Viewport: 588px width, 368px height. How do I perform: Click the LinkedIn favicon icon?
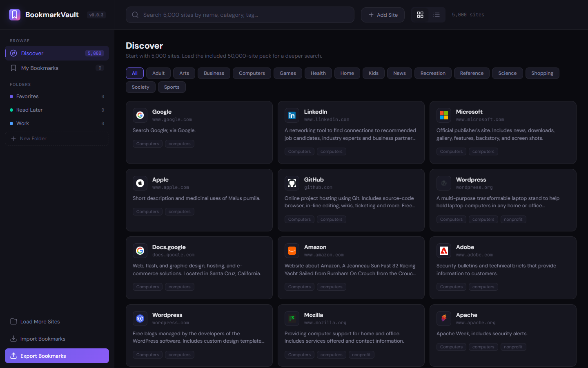pos(292,115)
